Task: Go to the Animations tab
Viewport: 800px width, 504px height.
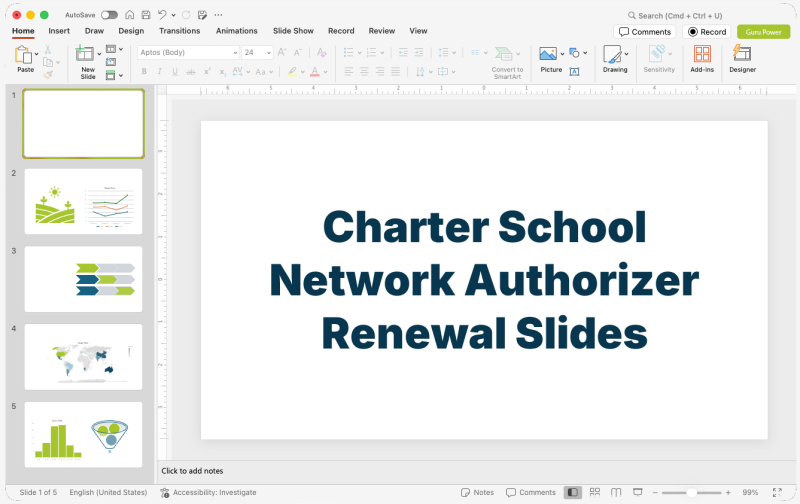Action: coord(237,31)
